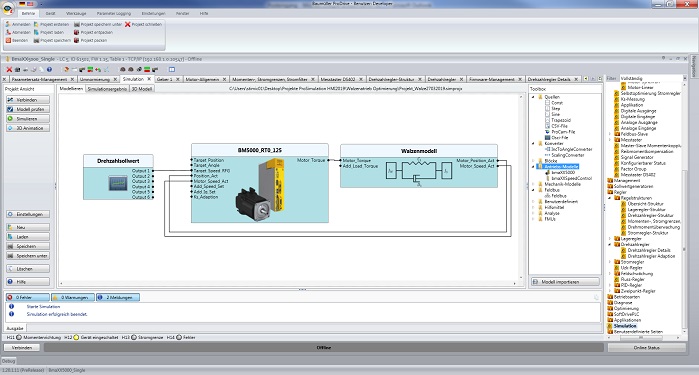
Task: Click the Online Status button
Action: [646, 347]
